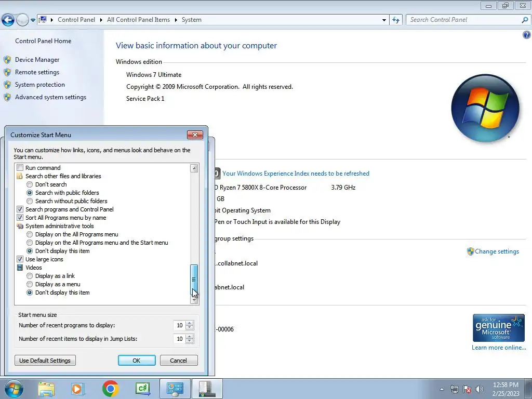
Task: Select Don't display under System administrative tools
Action: click(30, 251)
